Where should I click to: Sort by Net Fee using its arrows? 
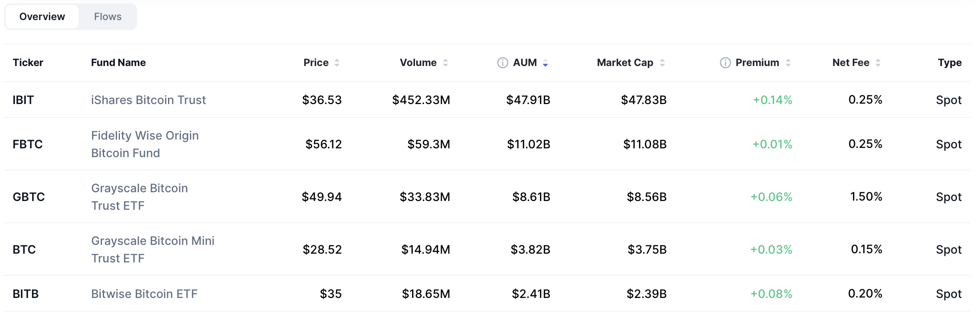pos(878,63)
